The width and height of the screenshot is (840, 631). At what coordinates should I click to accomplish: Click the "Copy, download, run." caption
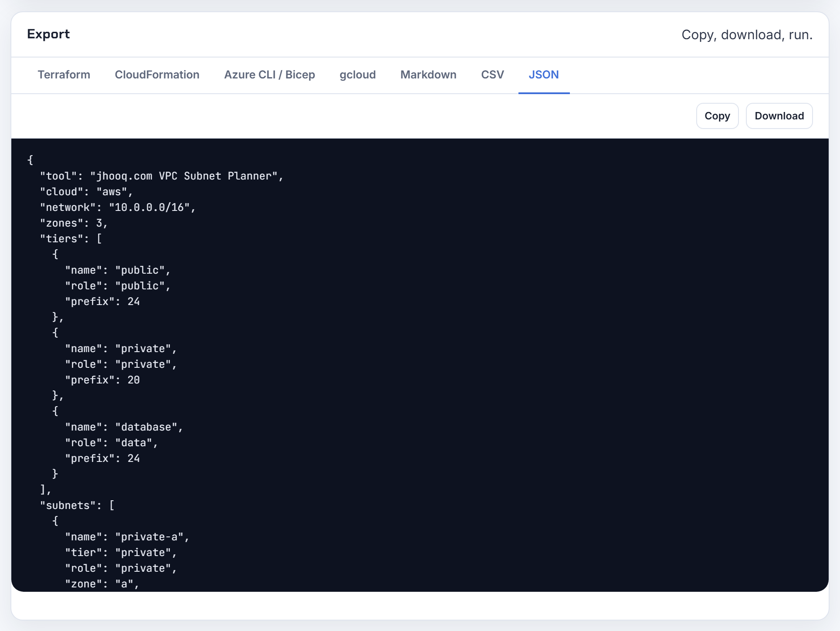point(747,34)
